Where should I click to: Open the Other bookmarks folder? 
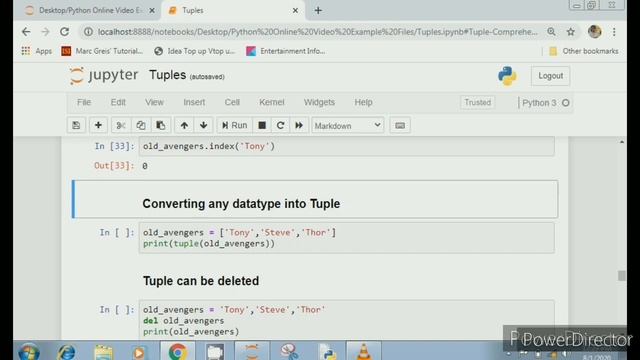[584, 51]
